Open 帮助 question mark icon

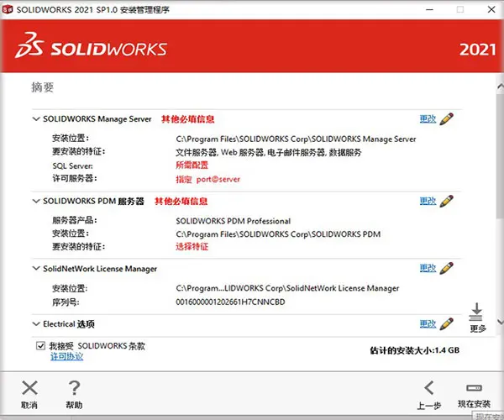coord(74,388)
